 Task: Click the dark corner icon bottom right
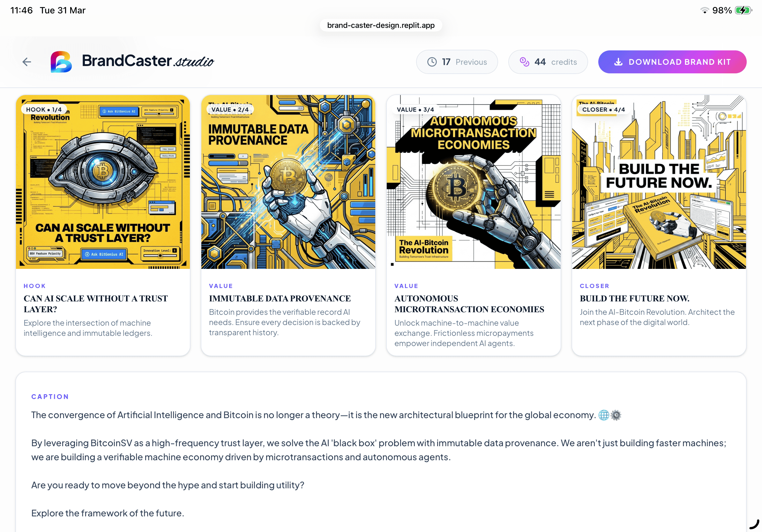tap(754, 524)
